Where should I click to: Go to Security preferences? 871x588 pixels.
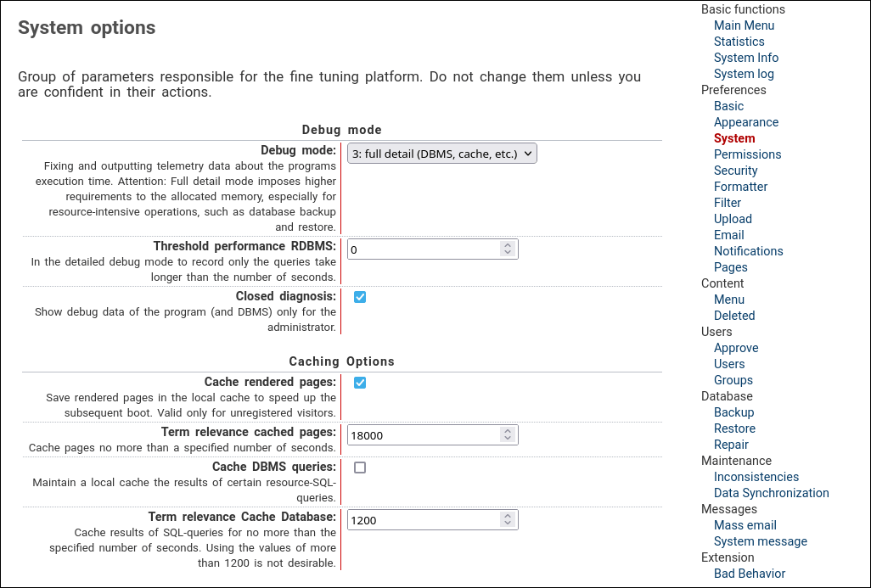tap(735, 171)
